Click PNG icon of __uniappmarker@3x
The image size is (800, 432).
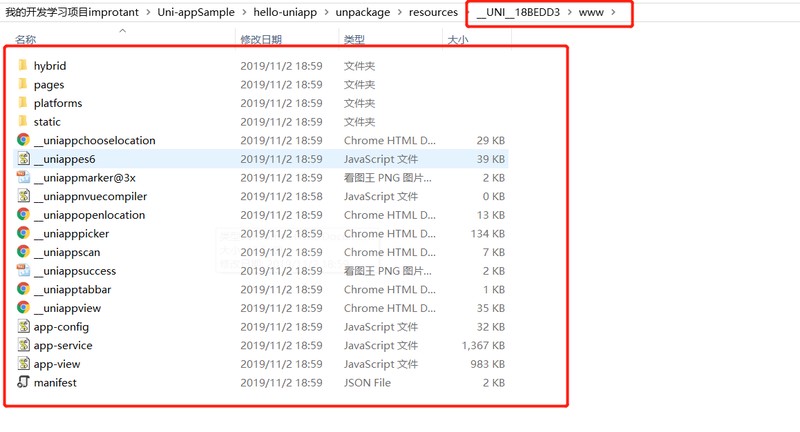click(23, 177)
